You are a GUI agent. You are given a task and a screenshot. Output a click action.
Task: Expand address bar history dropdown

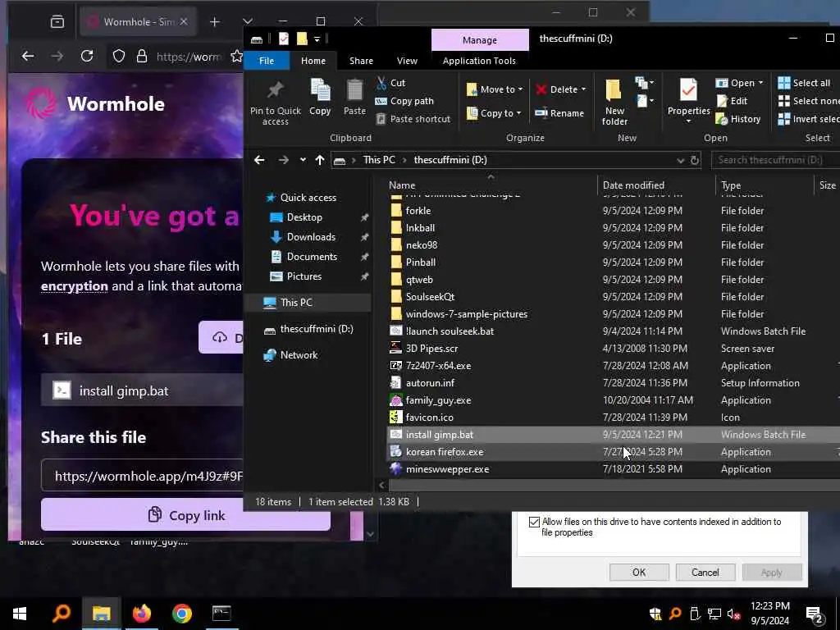680,160
